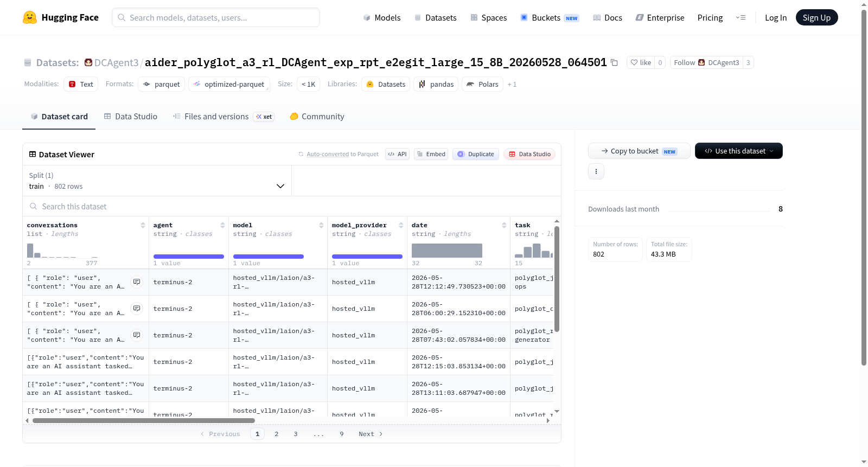
Task: Click the Sign Up button
Action: click(x=816, y=17)
